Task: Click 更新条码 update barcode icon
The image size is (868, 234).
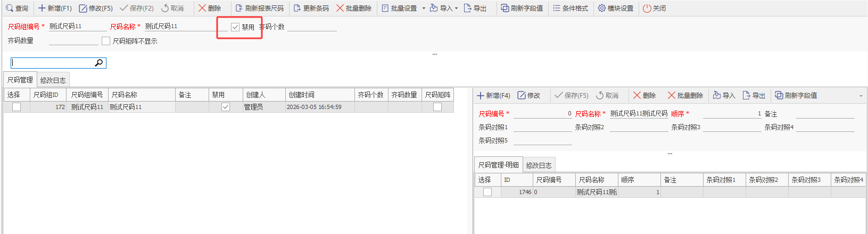Action: click(x=297, y=8)
